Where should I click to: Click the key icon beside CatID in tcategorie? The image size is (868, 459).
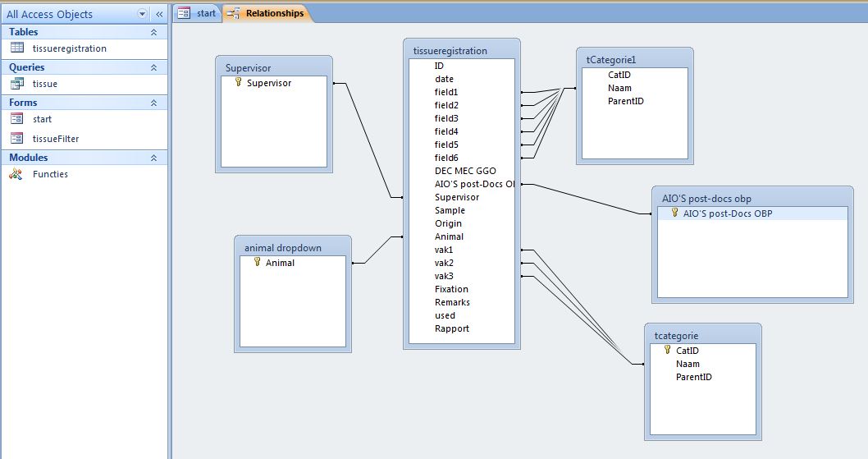[x=668, y=349]
